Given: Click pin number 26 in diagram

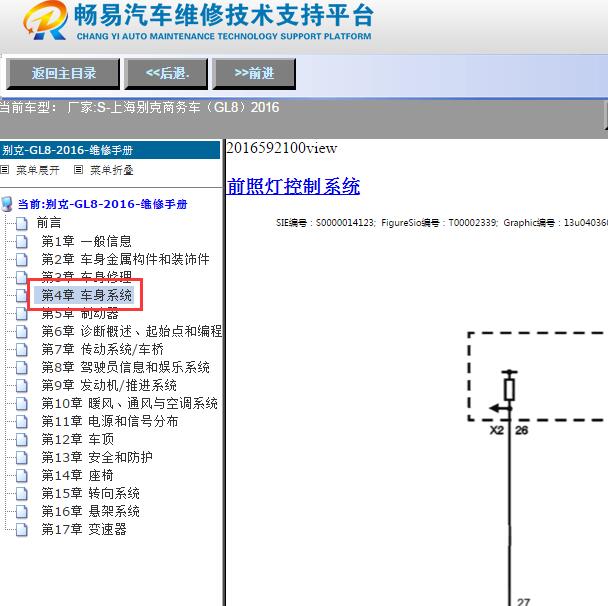Looking at the screenshot, I should (x=522, y=430).
